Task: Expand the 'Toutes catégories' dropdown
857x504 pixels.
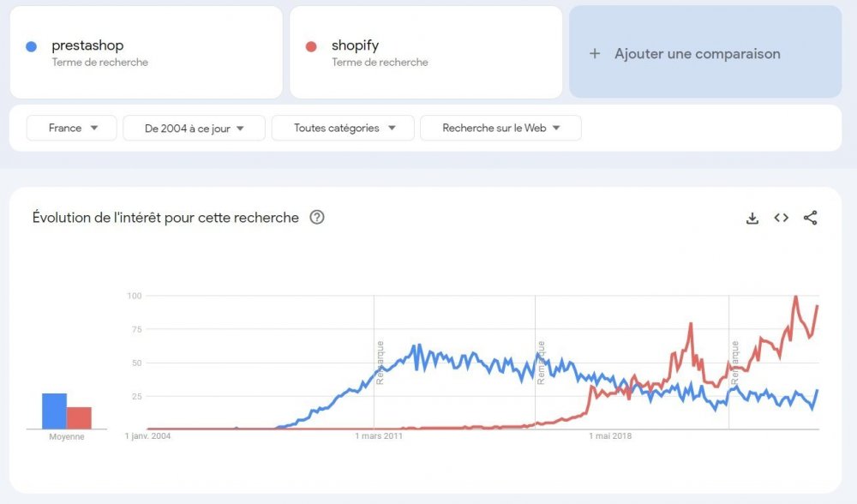Action: pos(342,127)
